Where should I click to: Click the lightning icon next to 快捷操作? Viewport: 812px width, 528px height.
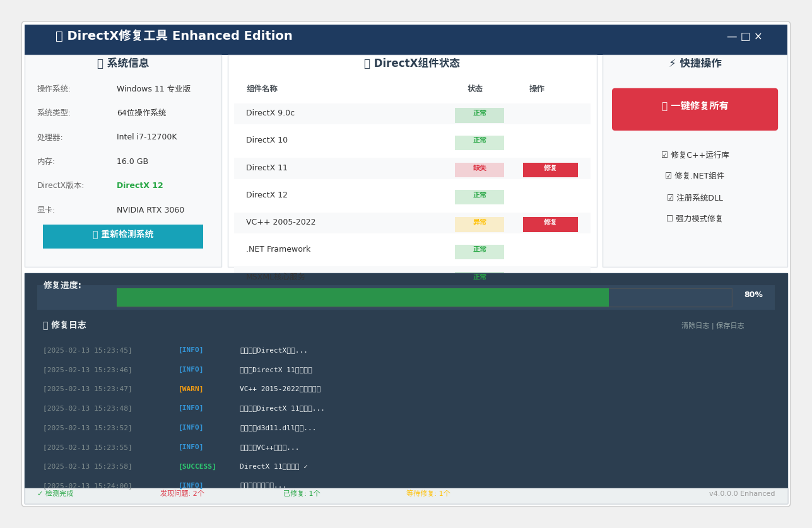click(x=672, y=64)
